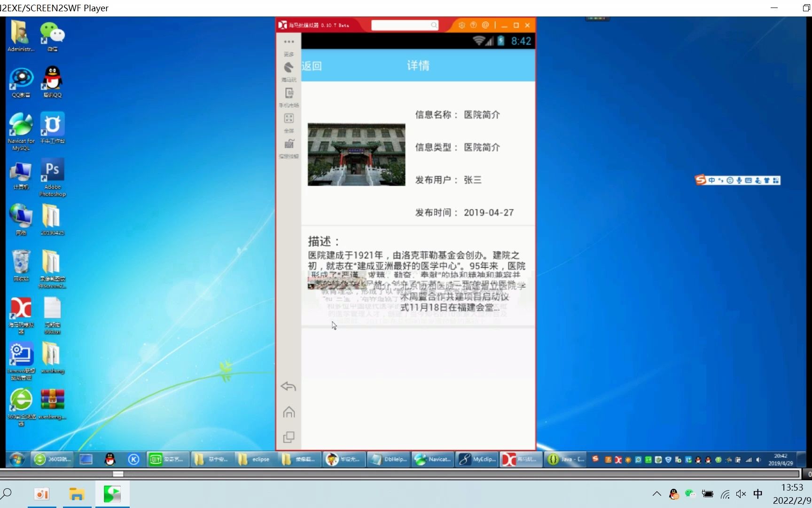Click the outer taskbar volume muted icon
812x508 pixels.
point(741,494)
